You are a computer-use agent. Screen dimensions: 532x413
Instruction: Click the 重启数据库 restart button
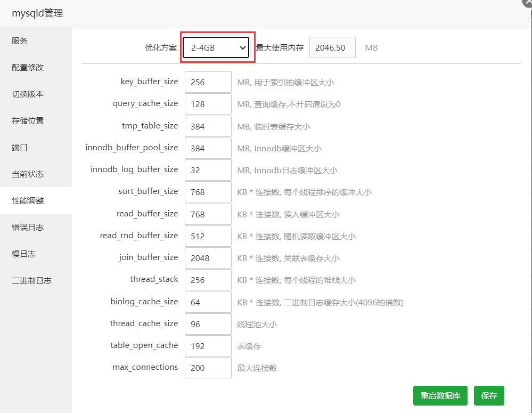tap(440, 395)
